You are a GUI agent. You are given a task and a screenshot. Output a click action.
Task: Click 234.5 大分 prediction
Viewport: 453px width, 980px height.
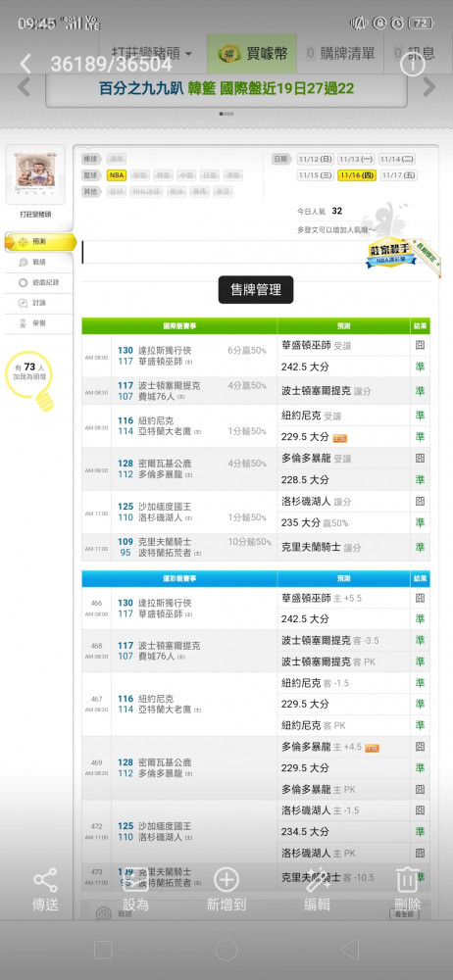point(305,832)
